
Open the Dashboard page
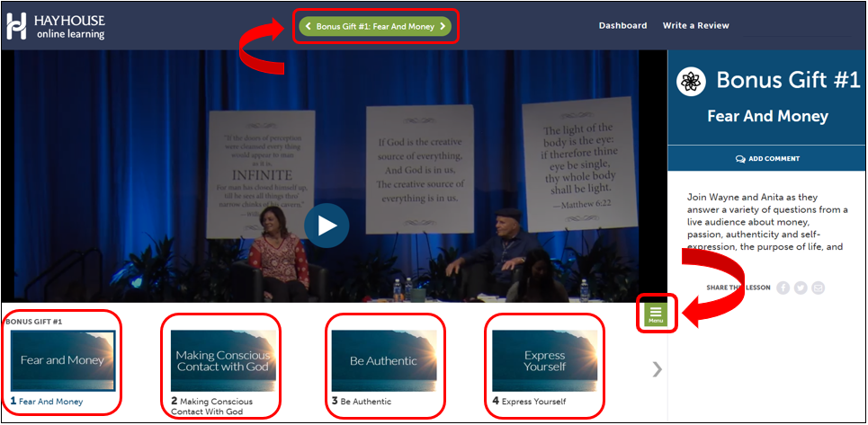point(622,26)
